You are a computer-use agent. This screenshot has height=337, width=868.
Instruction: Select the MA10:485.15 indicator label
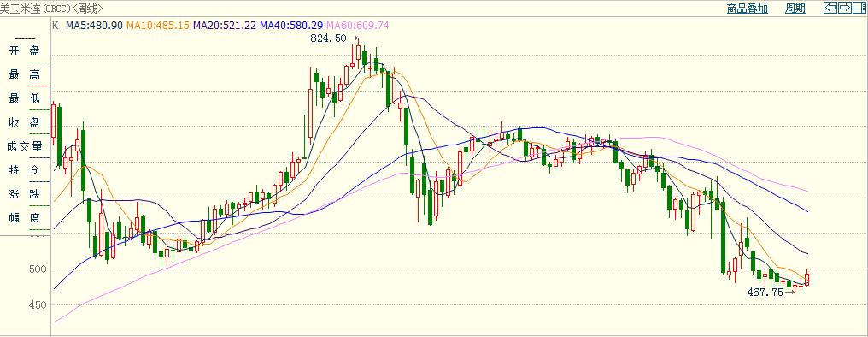[x=158, y=25]
